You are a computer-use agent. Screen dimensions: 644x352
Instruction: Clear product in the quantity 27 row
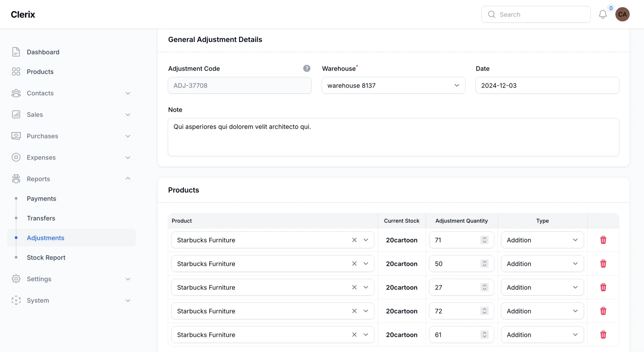tap(354, 287)
